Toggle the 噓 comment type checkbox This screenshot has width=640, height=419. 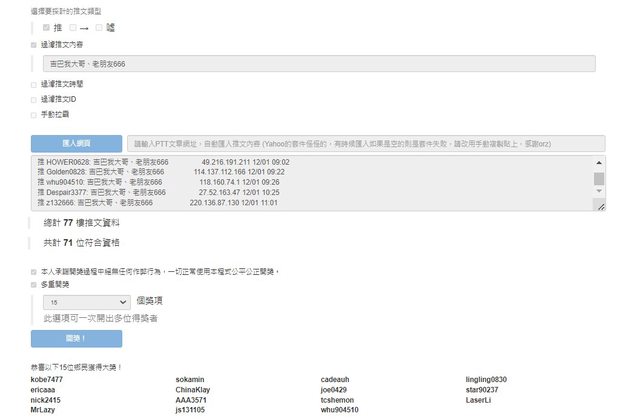tap(98, 27)
